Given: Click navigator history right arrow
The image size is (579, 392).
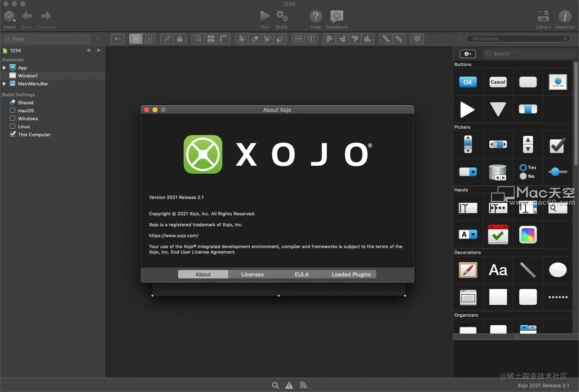Looking at the screenshot, I should (99, 50).
